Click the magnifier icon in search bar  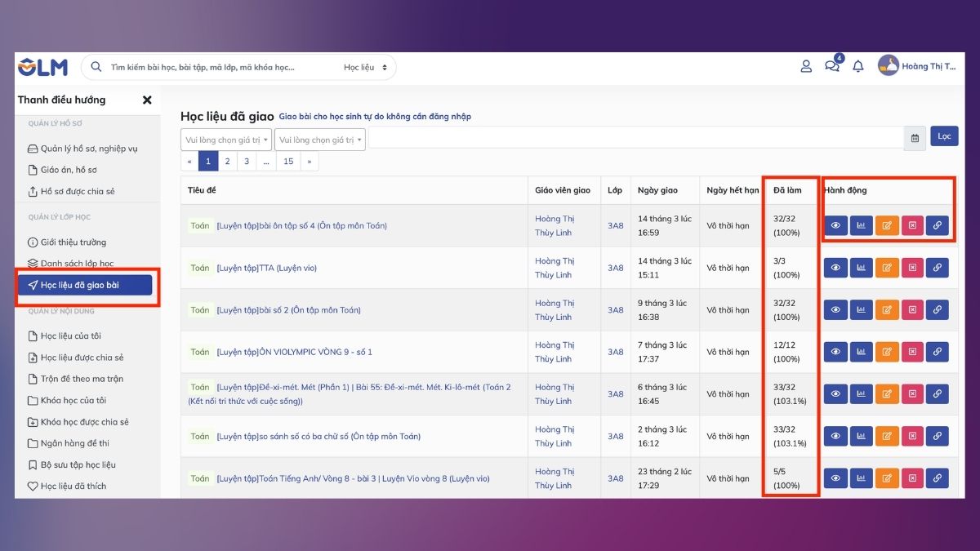(x=96, y=67)
